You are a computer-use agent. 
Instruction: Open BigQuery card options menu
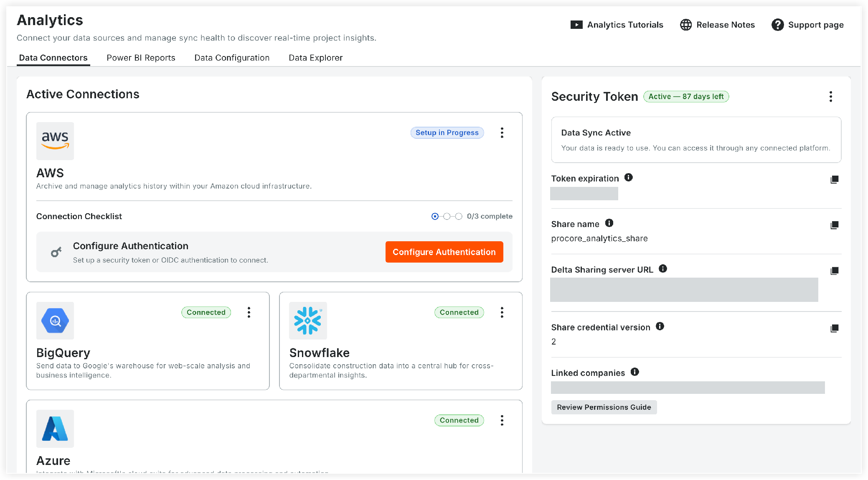pyautogui.click(x=249, y=312)
